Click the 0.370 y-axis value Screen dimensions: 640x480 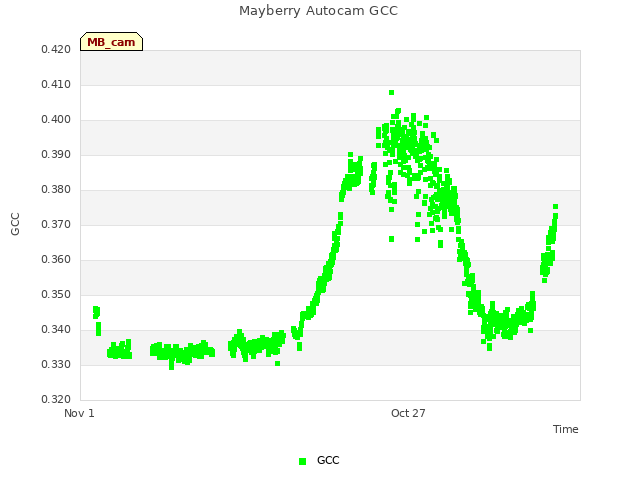[56, 224]
